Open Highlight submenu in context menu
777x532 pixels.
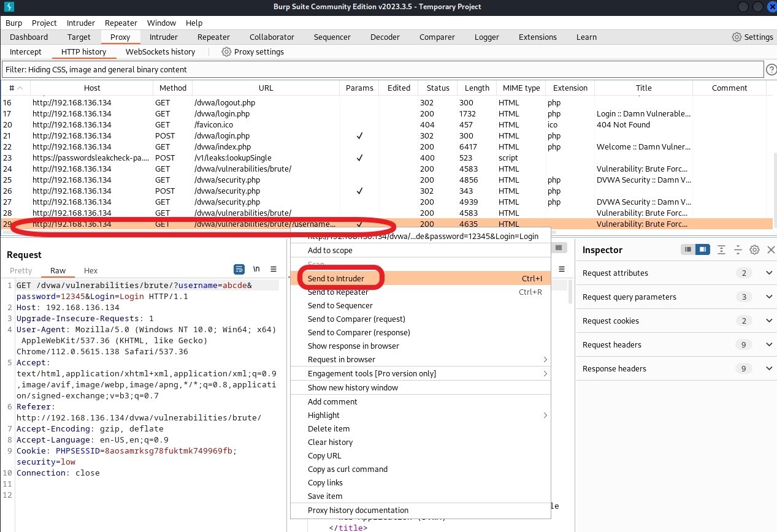(421, 415)
